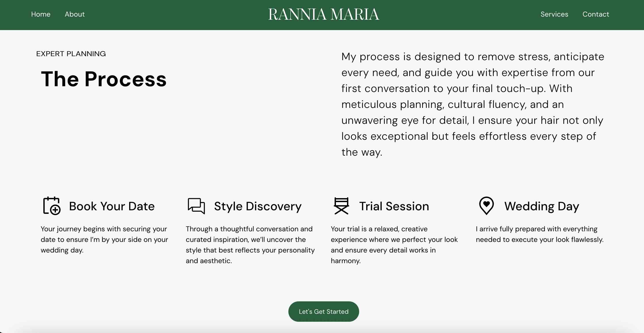Select the chat bubbles Style Discovery icon
Image resolution: width=644 pixels, height=333 pixels.
click(196, 206)
